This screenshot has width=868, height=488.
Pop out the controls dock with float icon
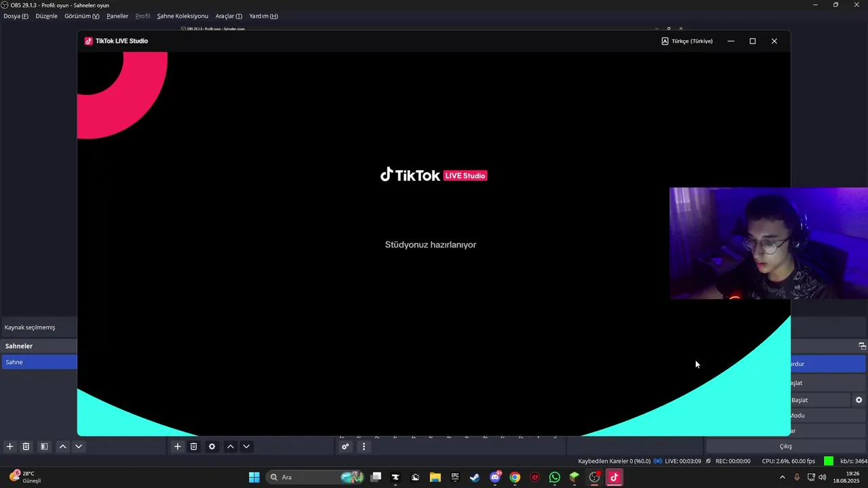tap(862, 346)
